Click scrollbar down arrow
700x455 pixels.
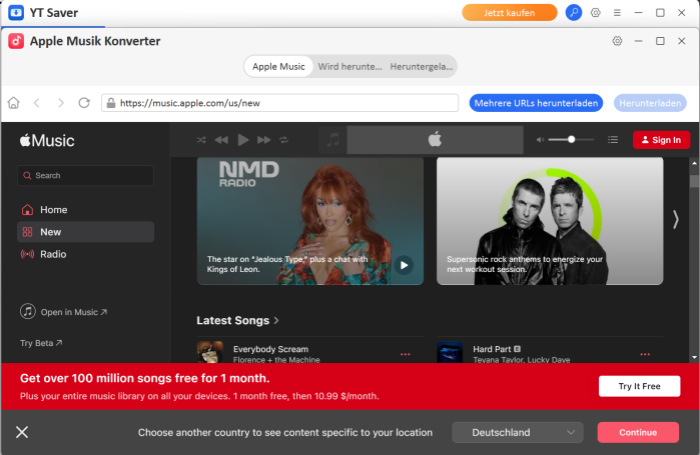point(694,357)
